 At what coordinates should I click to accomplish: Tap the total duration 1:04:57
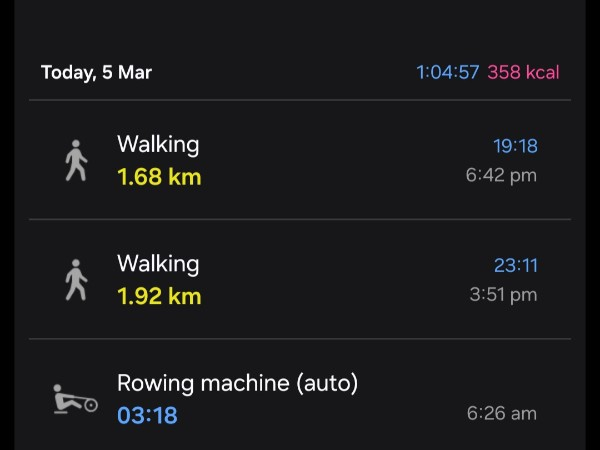coord(448,73)
